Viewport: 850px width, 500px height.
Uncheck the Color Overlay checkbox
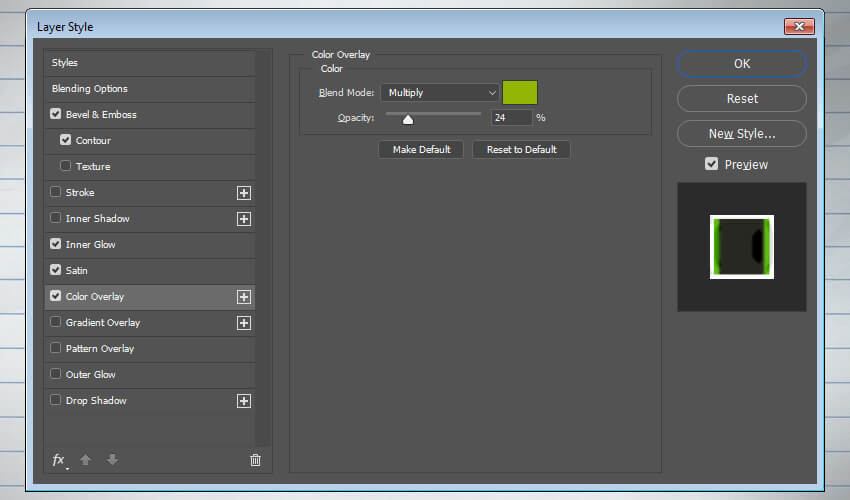coord(55,296)
